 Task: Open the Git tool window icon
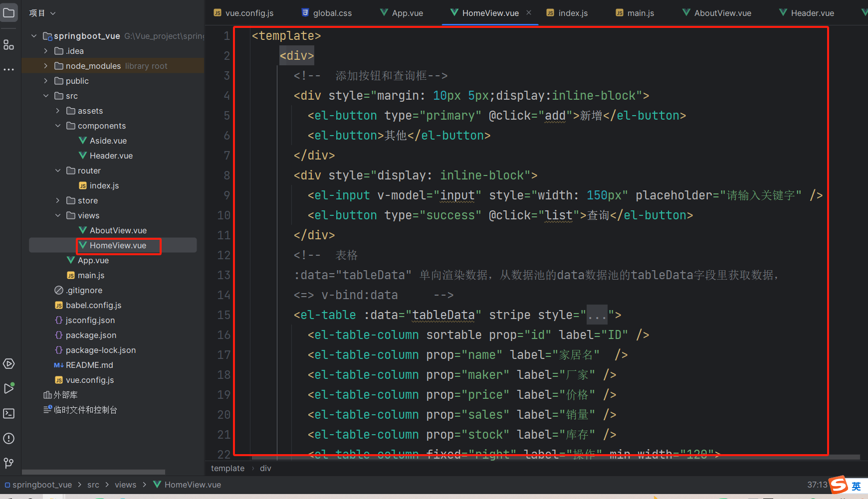(9, 463)
